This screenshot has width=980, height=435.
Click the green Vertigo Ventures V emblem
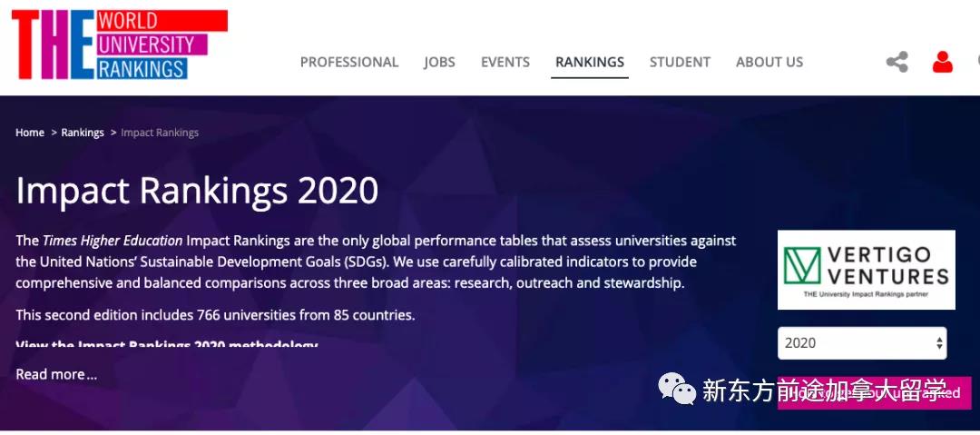pos(802,265)
